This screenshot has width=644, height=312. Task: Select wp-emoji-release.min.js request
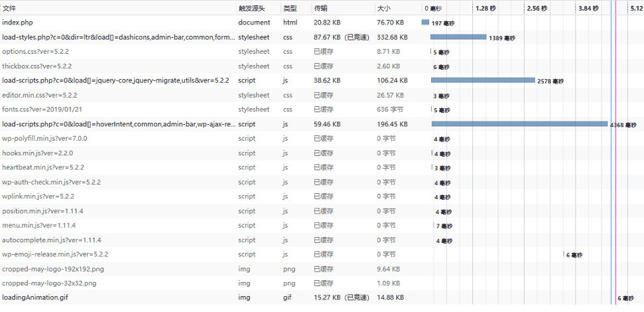coord(322,254)
